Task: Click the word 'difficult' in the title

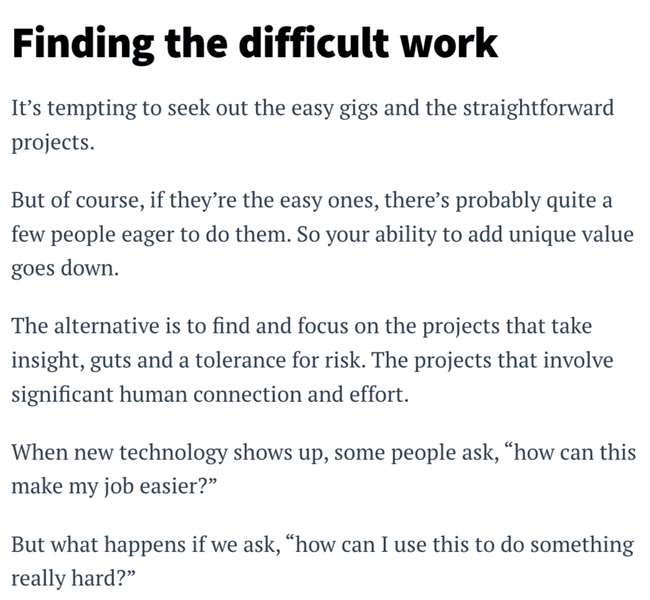Action: (314, 43)
